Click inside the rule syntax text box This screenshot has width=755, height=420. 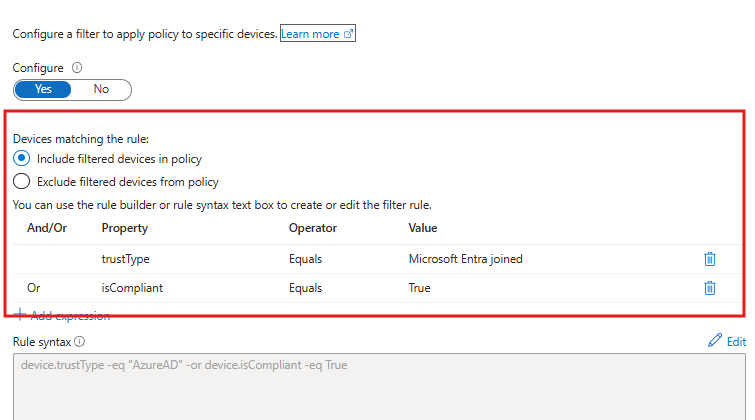(x=379, y=387)
